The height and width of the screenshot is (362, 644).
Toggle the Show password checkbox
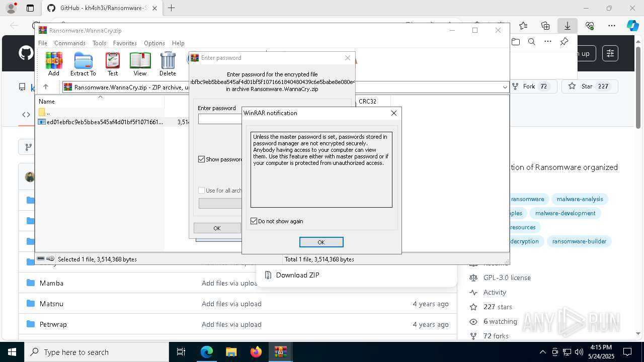(202, 159)
